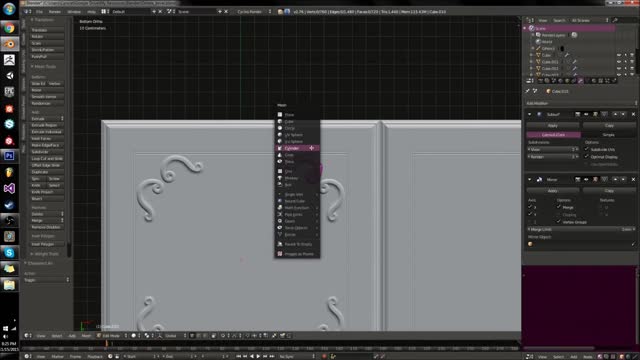Open Visual Studio from the taskbar
640x360 pixels.
(x=9, y=188)
